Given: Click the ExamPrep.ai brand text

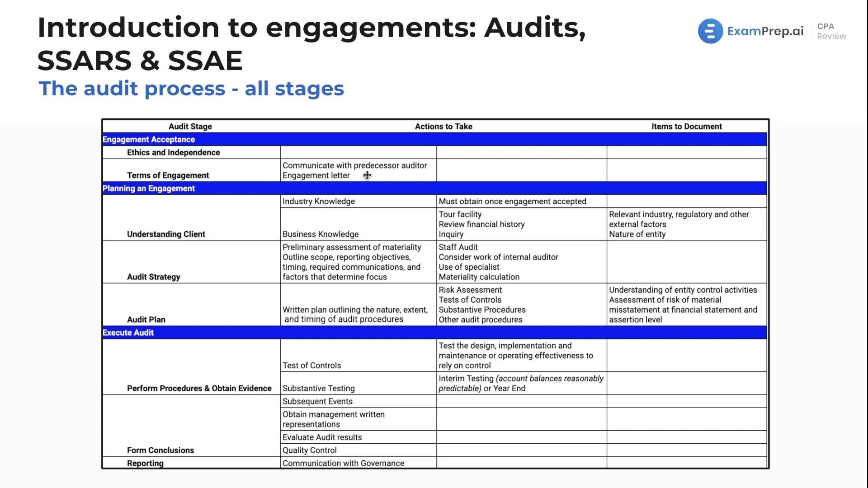Looking at the screenshot, I should pyautogui.click(x=765, y=31).
